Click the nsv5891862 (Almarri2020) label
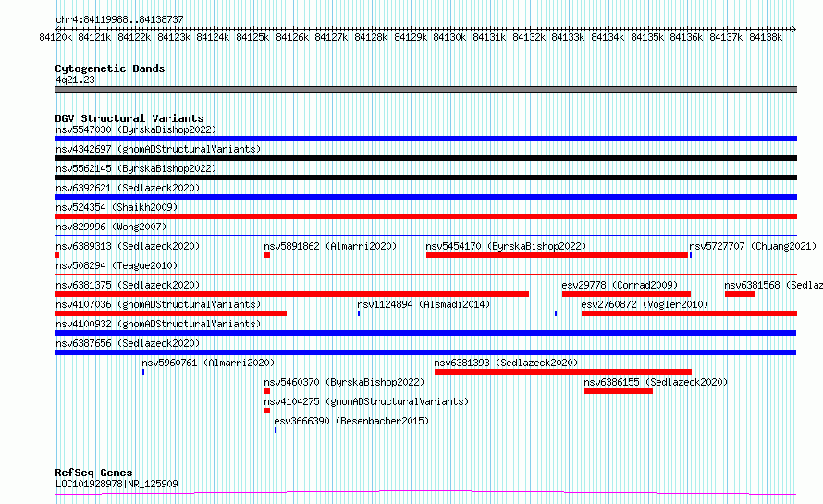This screenshot has width=823, height=504. (x=330, y=246)
